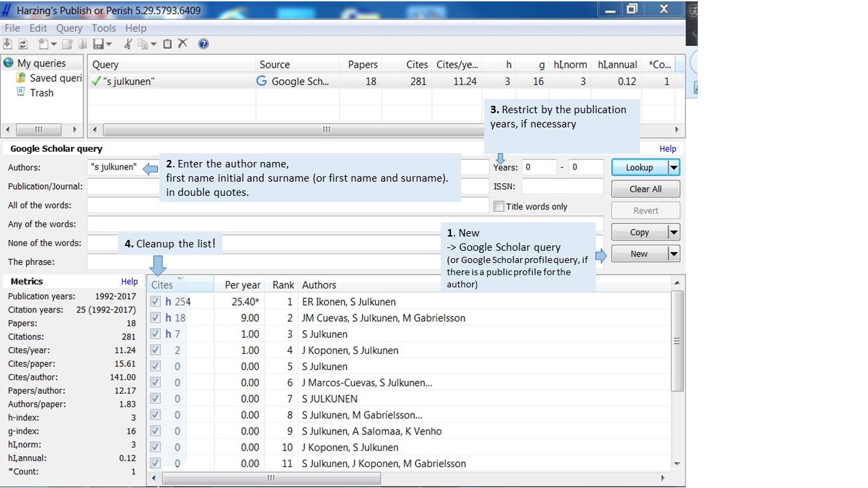Click the Authors input field
868x488 pixels.
click(288, 167)
